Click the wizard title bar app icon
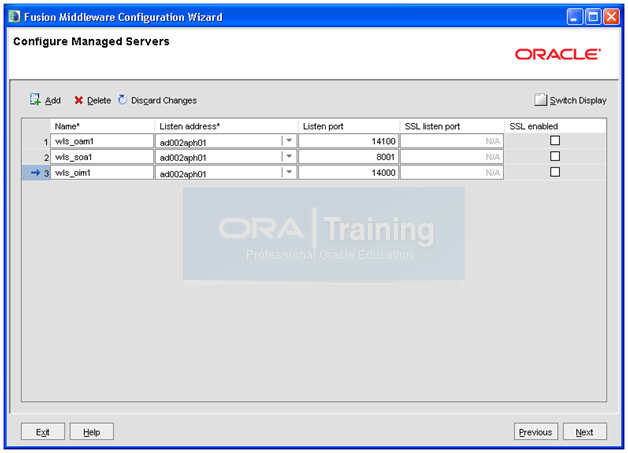Viewport: 628px width, 453px height. (x=14, y=16)
